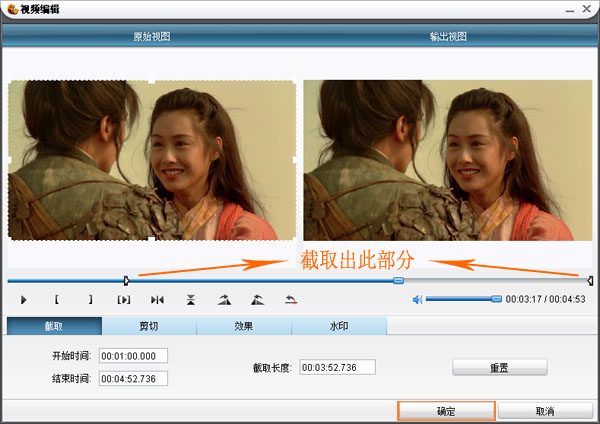Rotate video counterclockwise icon
The width and height of the screenshot is (600, 424).
click(x=258, y=300)
